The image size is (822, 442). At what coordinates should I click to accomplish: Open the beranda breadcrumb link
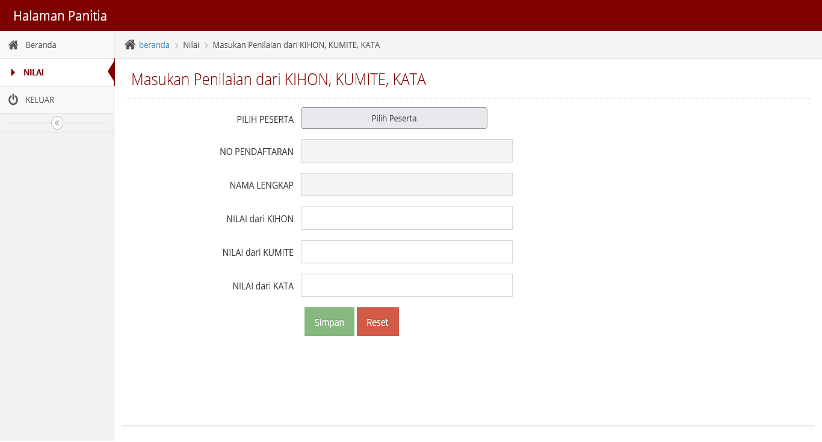(154, 45)
